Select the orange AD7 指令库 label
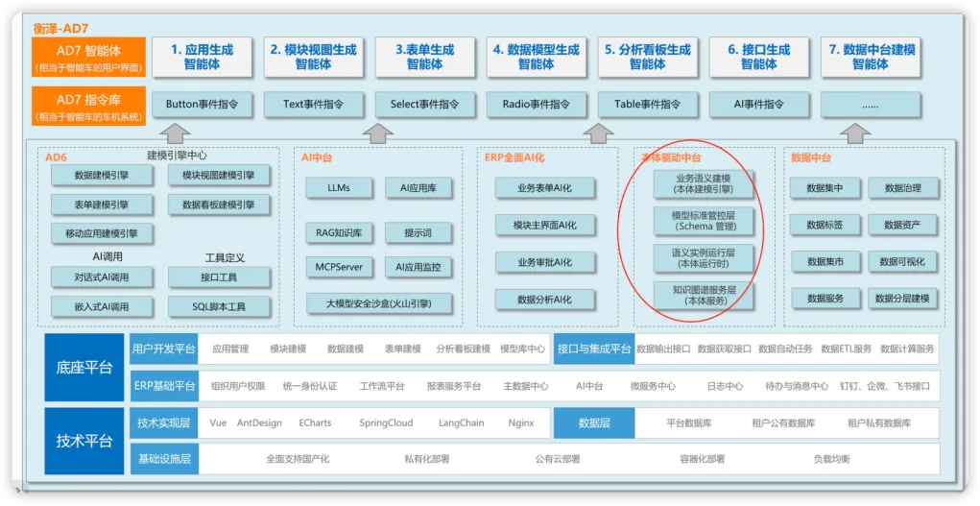 tap(88, 107)
